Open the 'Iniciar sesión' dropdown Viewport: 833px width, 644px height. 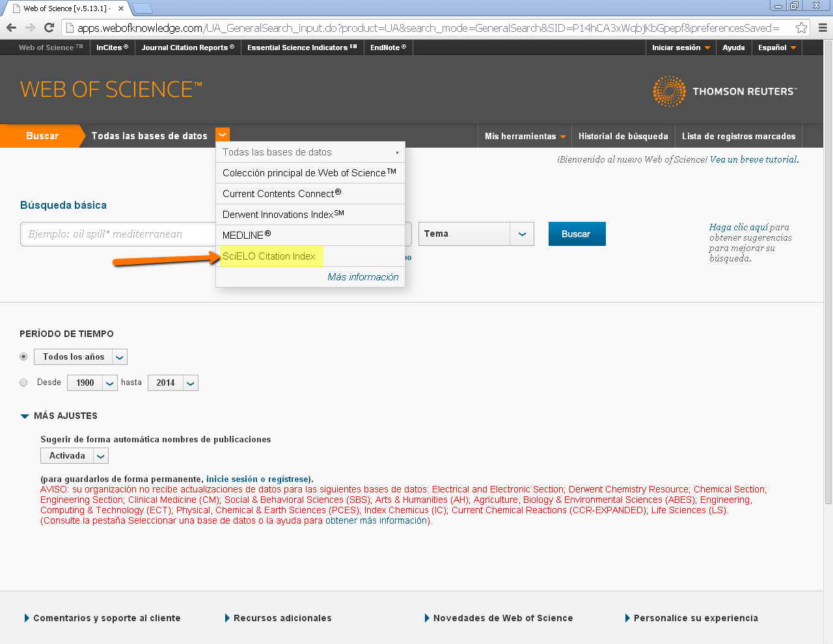coord(681,47)
